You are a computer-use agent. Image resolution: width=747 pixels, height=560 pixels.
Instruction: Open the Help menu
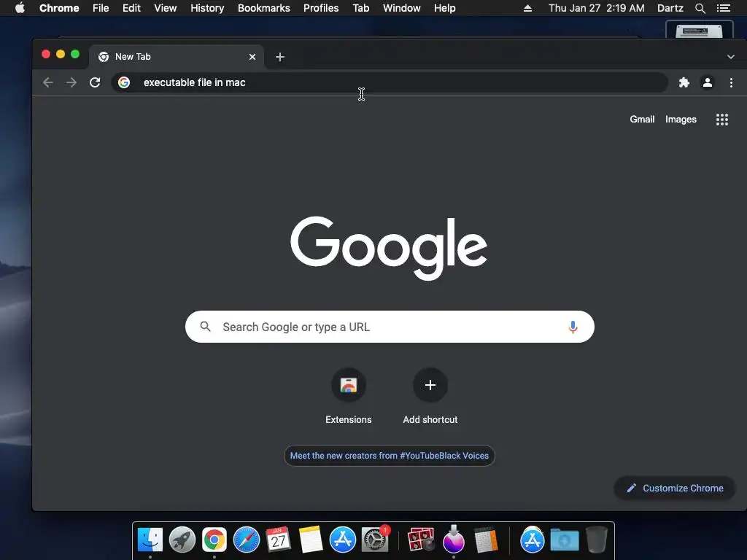click(x=444, y=8)
